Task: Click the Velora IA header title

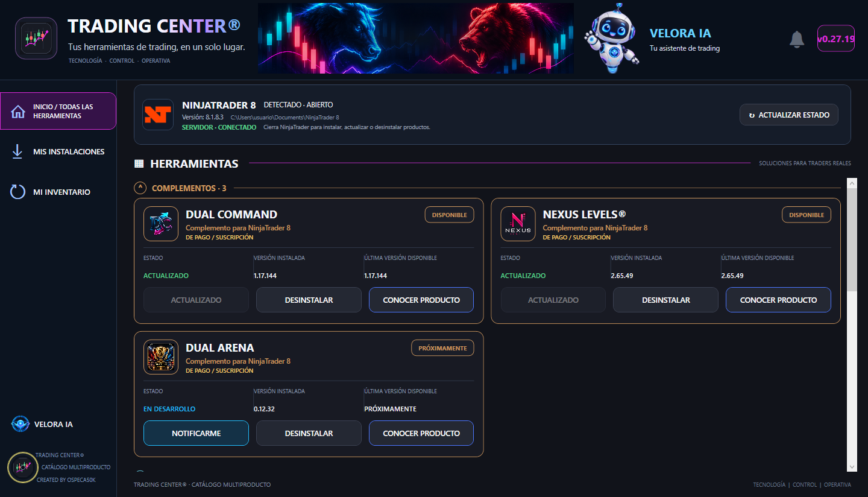Action: pyautogui.click(x=681, y=33)
